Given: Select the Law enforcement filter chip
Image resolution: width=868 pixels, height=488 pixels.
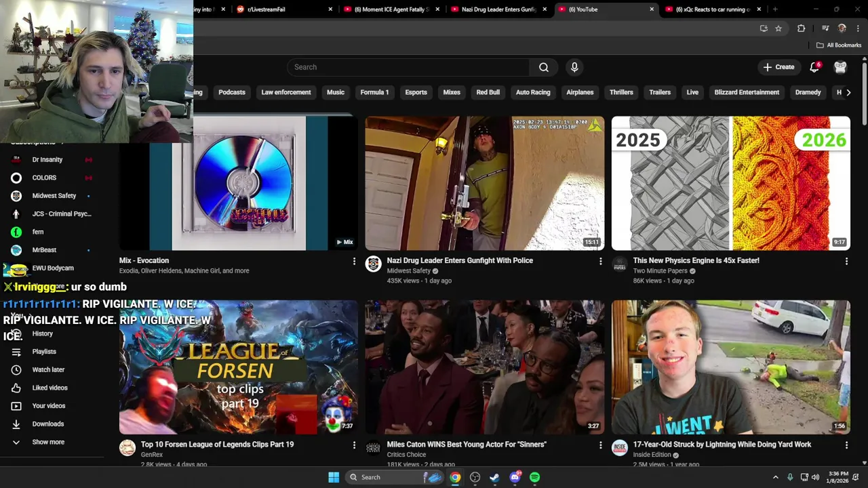Looking at the screenshot, I should [x=286, y=92].
